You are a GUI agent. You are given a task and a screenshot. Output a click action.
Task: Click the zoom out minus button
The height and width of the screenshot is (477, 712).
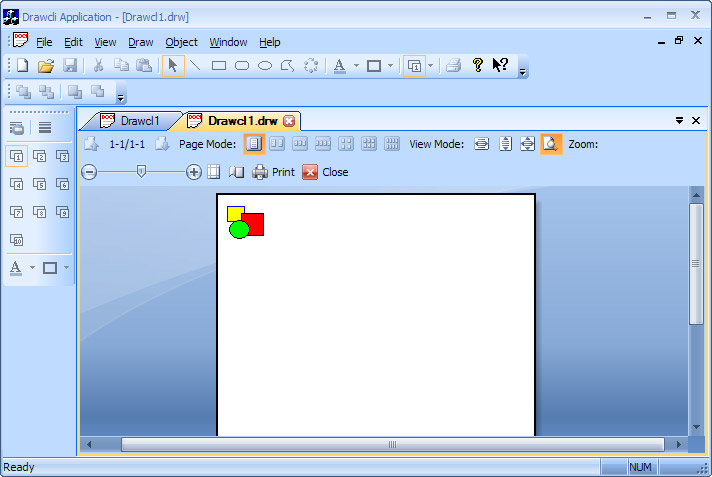[89, 172]
